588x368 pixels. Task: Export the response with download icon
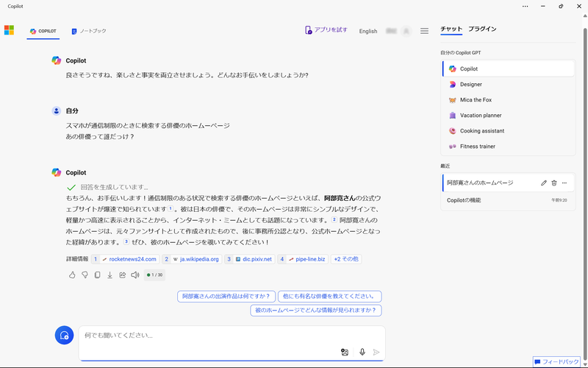click(110, 275)
